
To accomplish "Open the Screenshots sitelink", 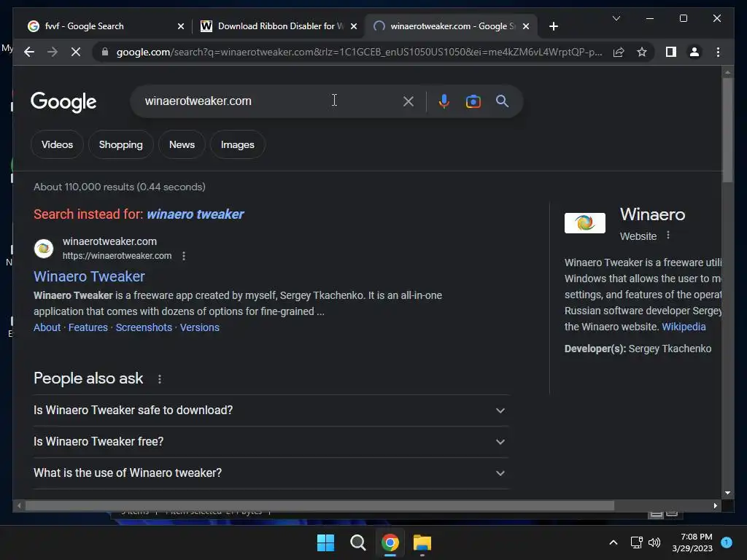I will click(144, 327).
